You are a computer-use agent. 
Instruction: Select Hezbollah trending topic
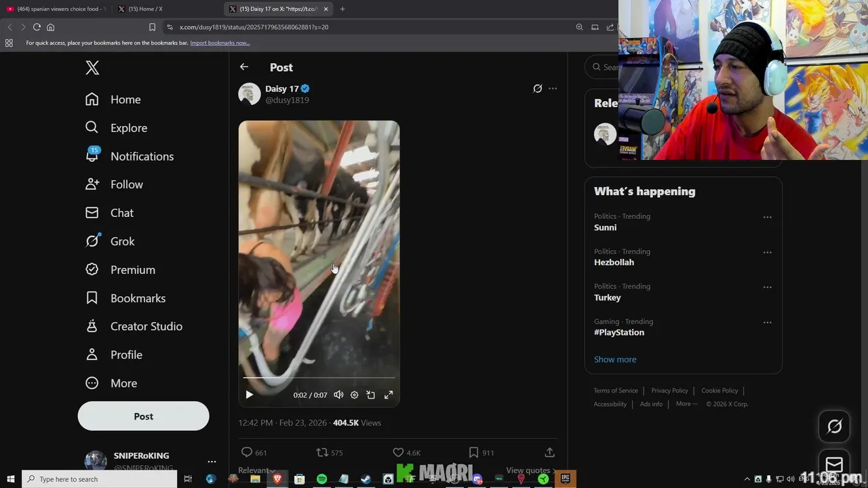tap(614, 262)
